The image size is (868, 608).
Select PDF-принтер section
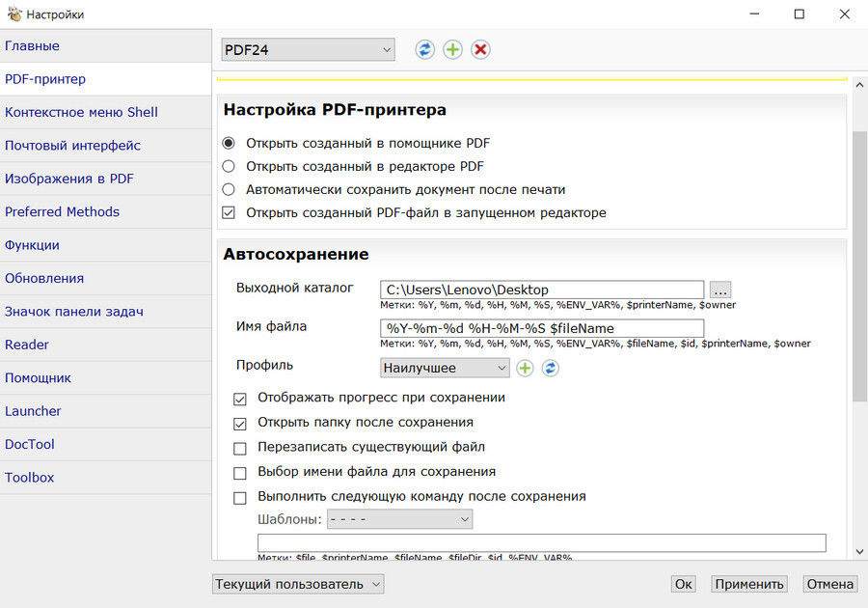point(106,79)
